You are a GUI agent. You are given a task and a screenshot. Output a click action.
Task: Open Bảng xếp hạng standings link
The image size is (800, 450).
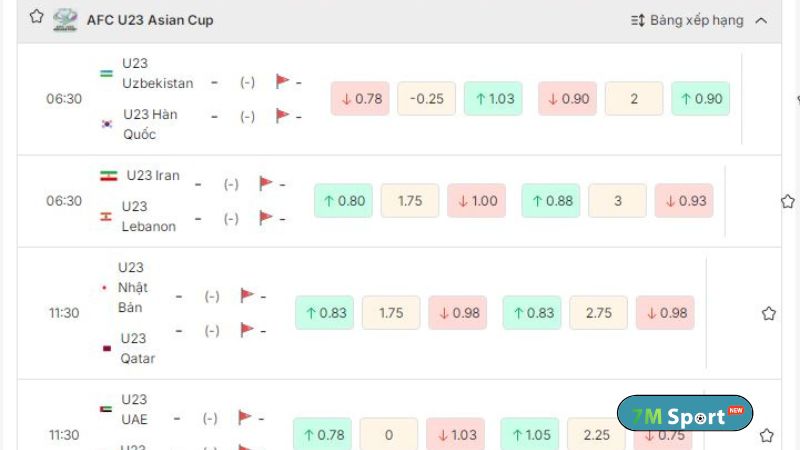point(687,20)
